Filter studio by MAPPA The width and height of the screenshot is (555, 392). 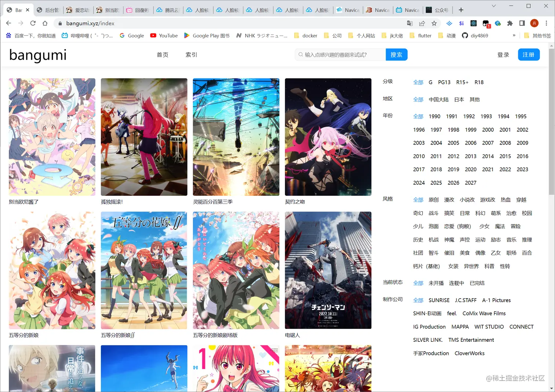pos(460,327)
